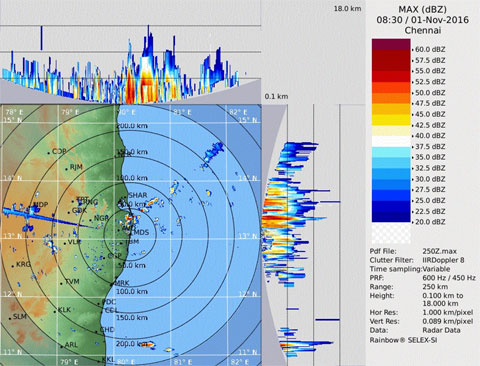480x366 pixels.
Task: Click the 60.0 dBZ maroon color swatch
Action: click(391, 44)
